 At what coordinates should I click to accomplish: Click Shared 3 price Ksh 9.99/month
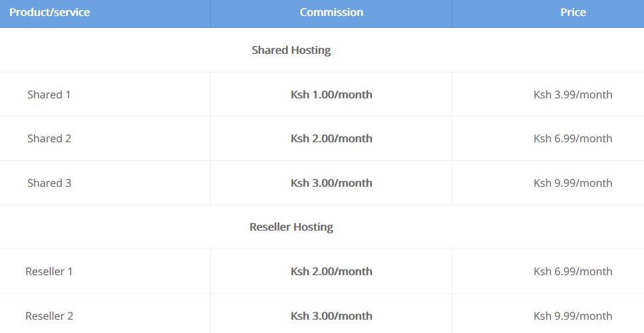pyautogui.click(x=573, y=183)
